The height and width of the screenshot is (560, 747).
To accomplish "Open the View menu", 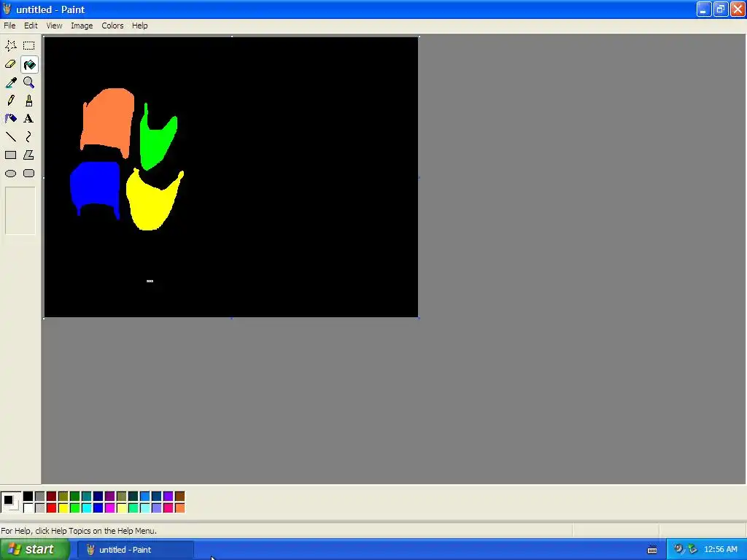I will pyautogui.click(x=54, y=26).
